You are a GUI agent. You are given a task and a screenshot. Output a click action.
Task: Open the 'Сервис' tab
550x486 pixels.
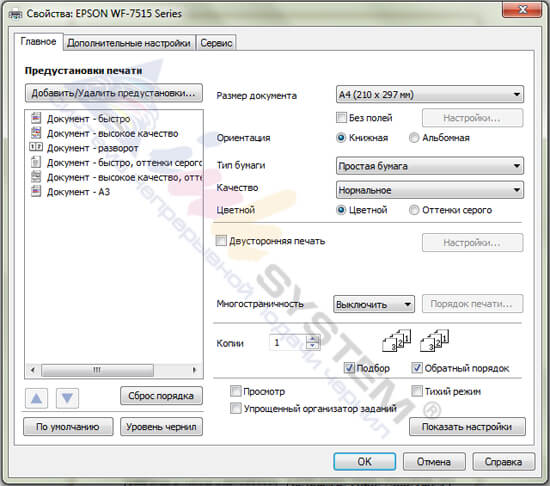click(216, 43)
